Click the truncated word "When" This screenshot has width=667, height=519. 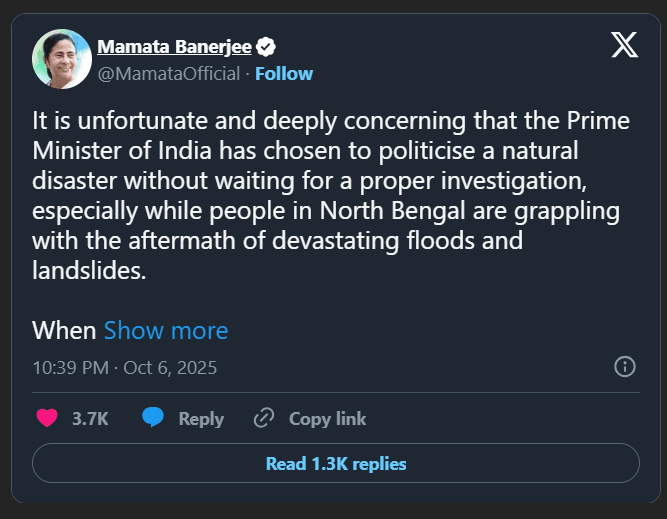[x=64, y=330]
